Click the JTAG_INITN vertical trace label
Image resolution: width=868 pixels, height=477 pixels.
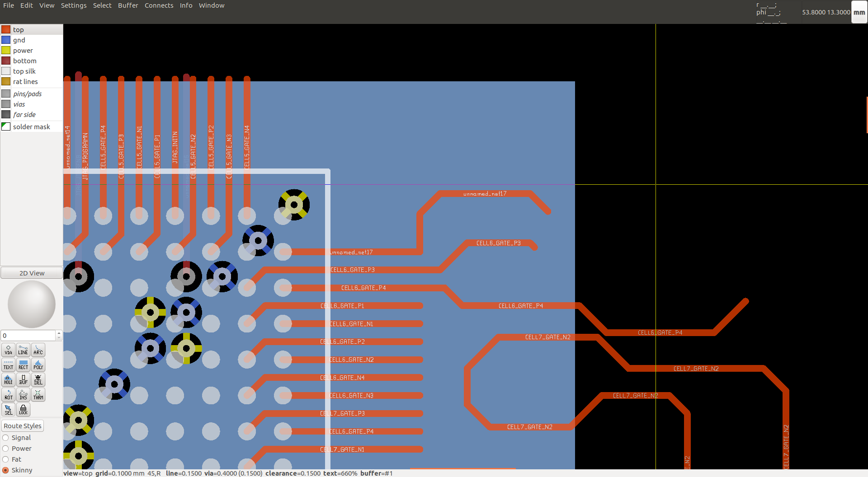175,147
